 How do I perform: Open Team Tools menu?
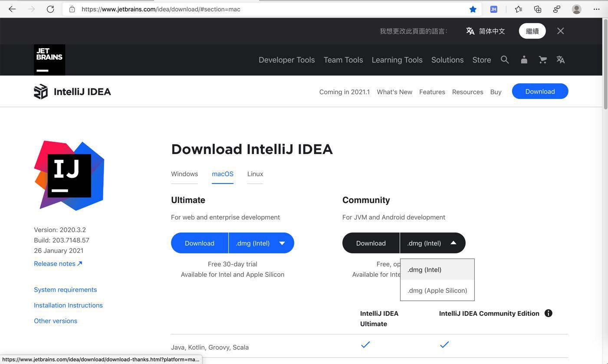(343, 60)
